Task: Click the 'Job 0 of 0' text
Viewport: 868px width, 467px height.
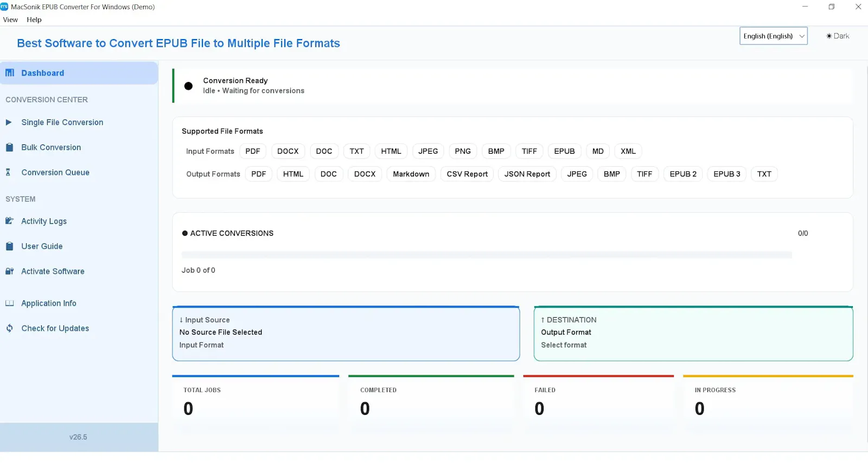Action: (x=199, y=270)
